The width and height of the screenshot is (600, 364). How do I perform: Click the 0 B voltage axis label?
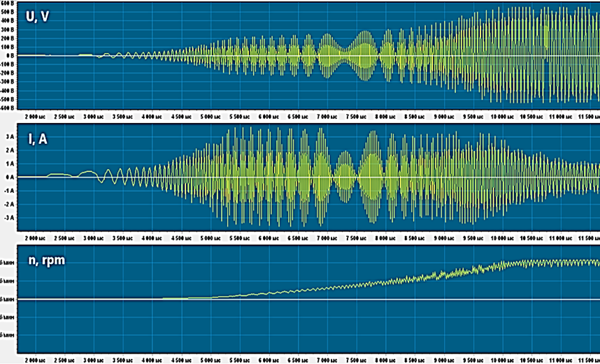coord(10,55)
